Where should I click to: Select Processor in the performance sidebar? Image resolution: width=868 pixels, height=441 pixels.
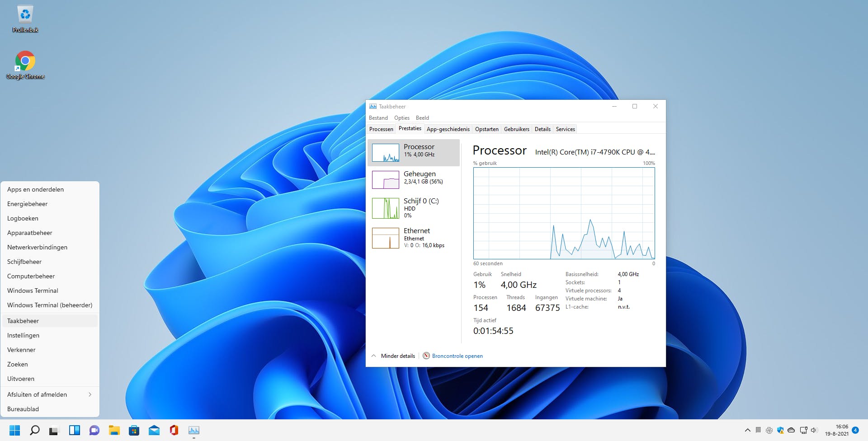click(414, 153)
